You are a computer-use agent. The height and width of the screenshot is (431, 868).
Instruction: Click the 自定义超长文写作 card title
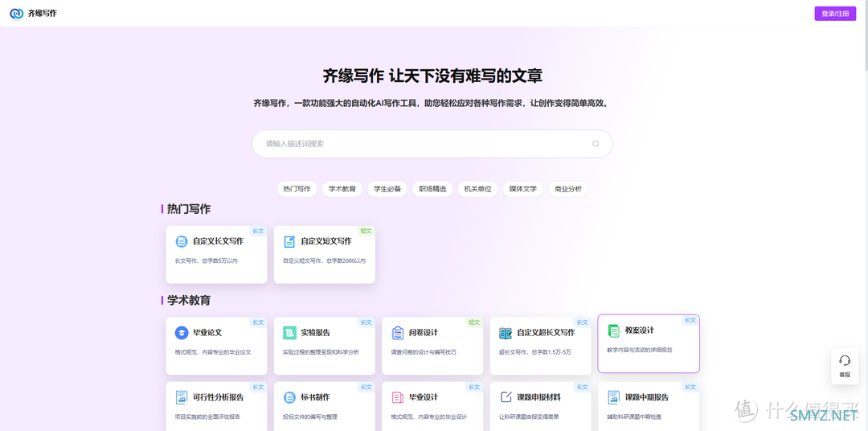click(546, 333)
